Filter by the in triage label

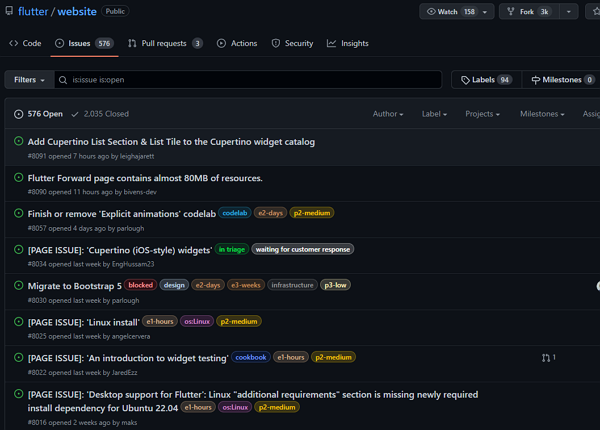(x=232, y=249)
